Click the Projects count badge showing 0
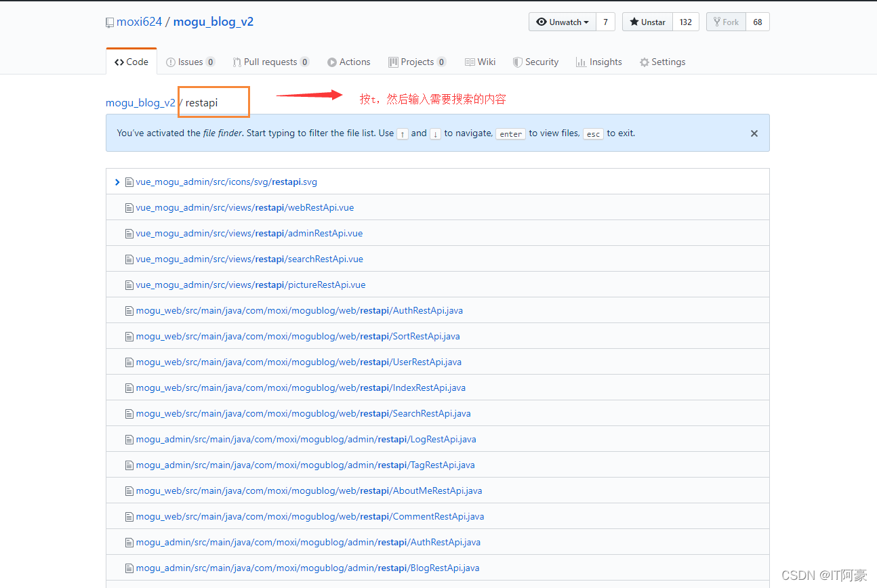Image resolution: width=877 pixels, height=588 pixels. coord(441,62)
